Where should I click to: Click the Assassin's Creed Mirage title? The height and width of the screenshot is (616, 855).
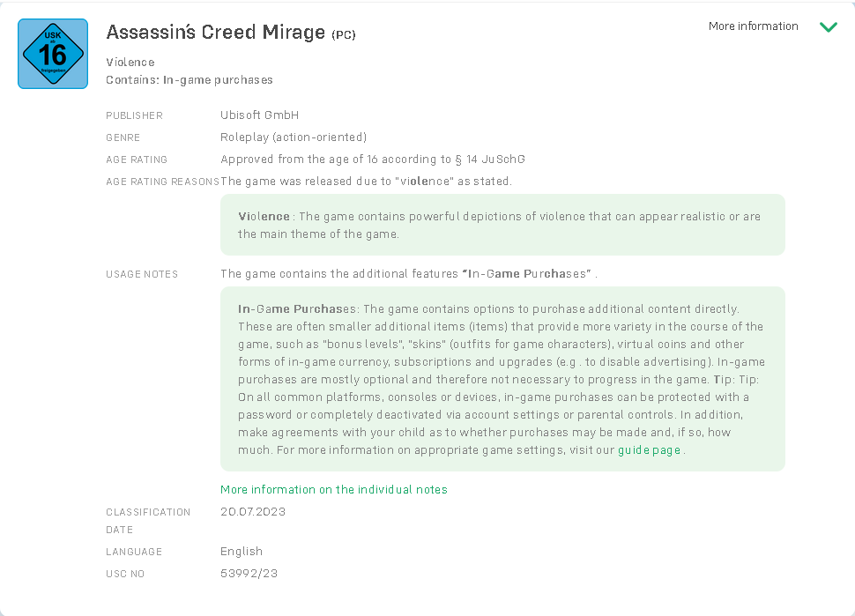pyautogui.click(x=215, y=33)
